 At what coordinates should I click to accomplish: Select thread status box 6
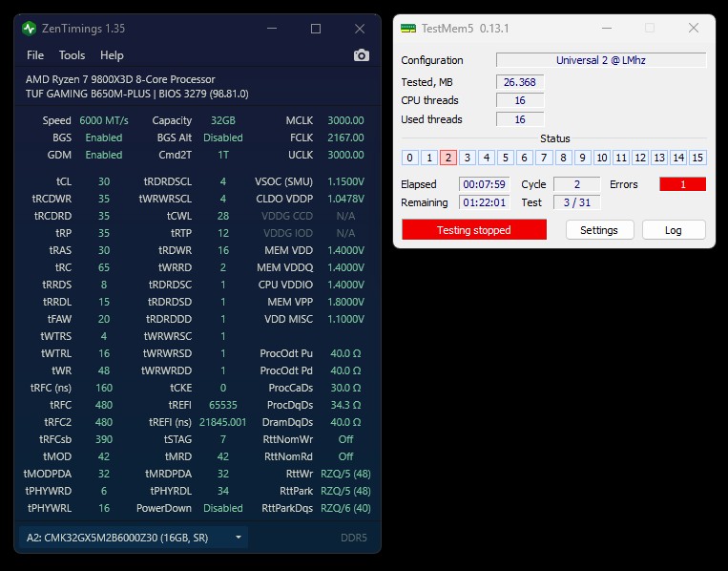(525, 158)
